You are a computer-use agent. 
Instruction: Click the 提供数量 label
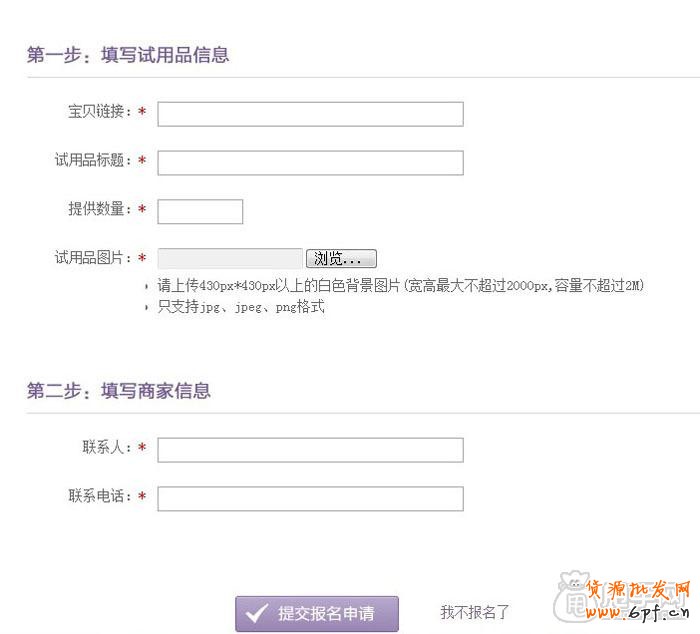100,209
